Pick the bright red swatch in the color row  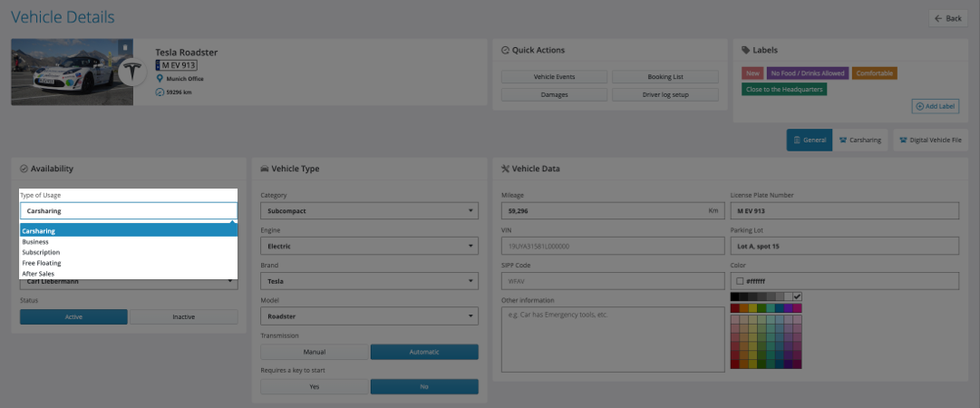(x=735, y=308)
